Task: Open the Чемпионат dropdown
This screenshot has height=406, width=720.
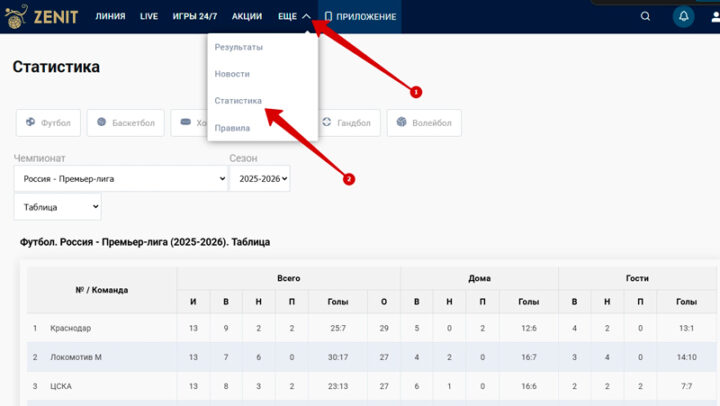Action: point(121,179)
